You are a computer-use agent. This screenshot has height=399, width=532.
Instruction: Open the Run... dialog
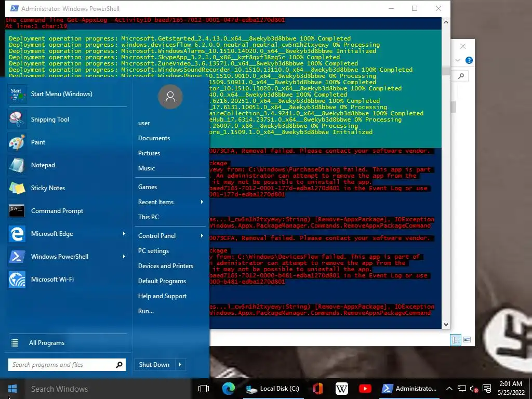[146, 311]
